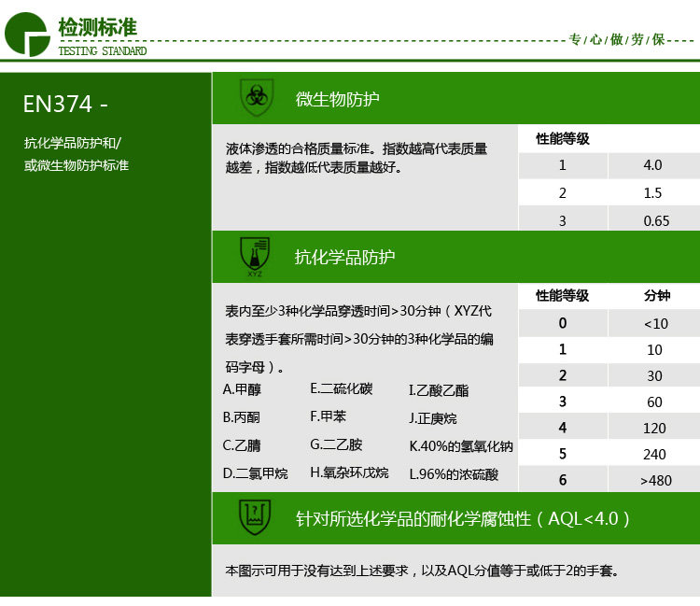700x606 pixels.
Task: Click the B.丙酮 entry
Action: point(241,417)
